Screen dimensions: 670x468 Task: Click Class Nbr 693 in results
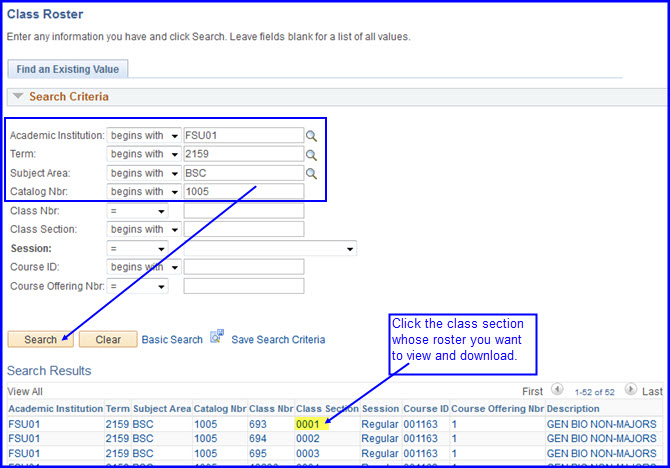pyautogui.click(x=258, y=424)
